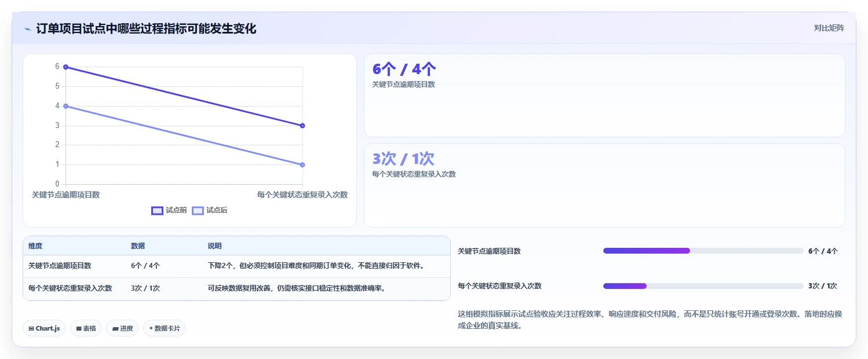The image size is (868, 359).
Task: Click the 表格 tag chip
Action: 86,328
